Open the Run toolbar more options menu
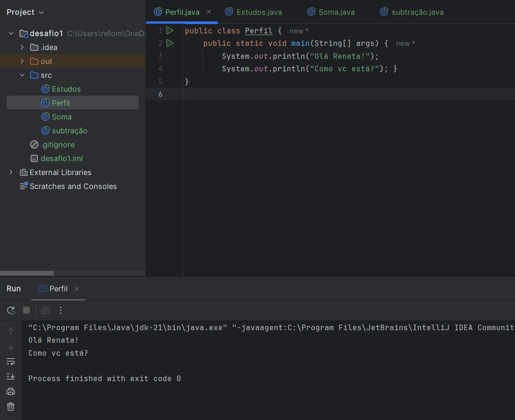The image size is (515, 420). 60,310
